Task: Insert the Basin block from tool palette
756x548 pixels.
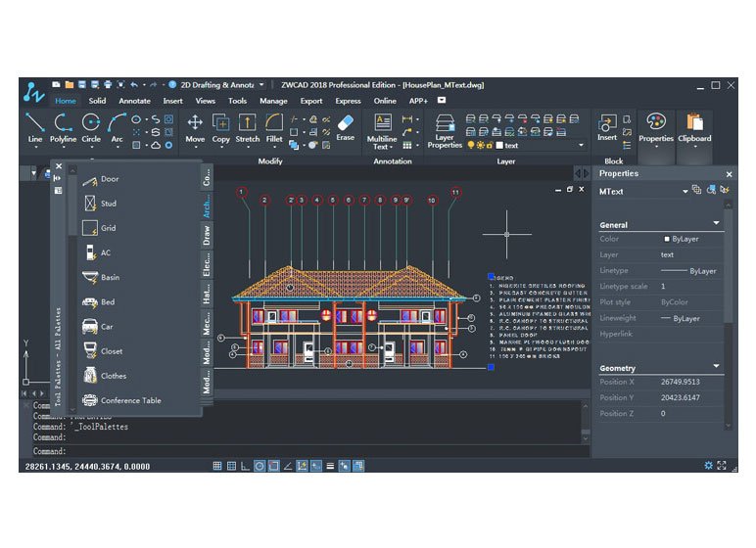Action: point(101,277)
